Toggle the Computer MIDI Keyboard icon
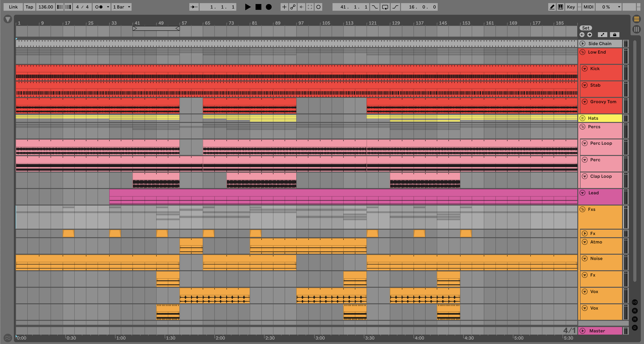This screenshot has height=344, width=644. (561, 7)
